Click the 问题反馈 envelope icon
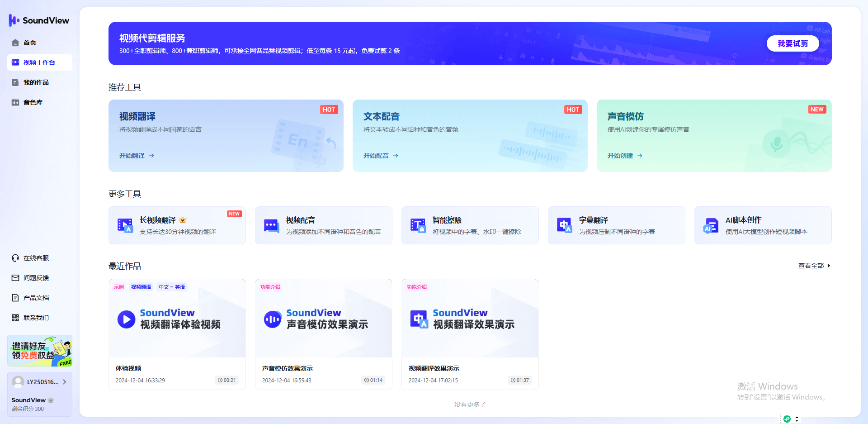 click(15, 278)
